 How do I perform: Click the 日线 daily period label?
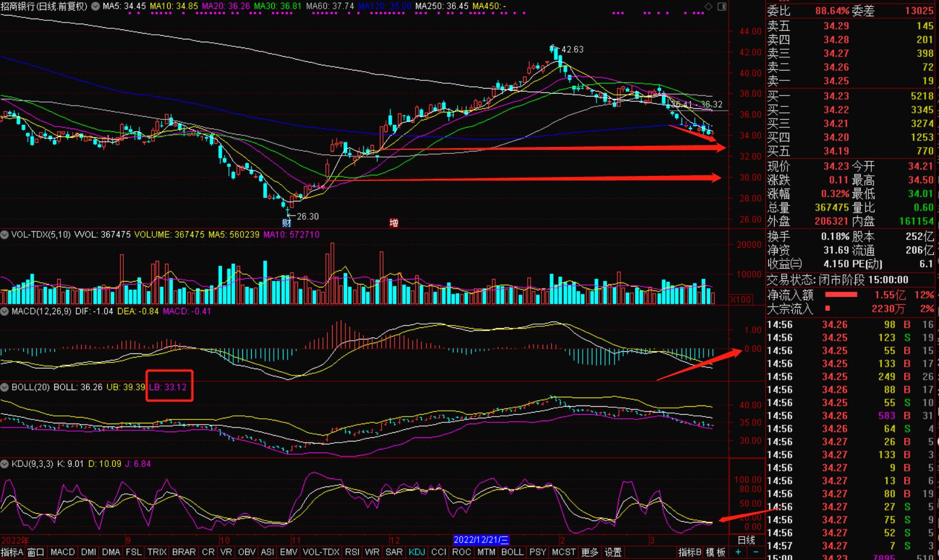(x=746, y=540)
